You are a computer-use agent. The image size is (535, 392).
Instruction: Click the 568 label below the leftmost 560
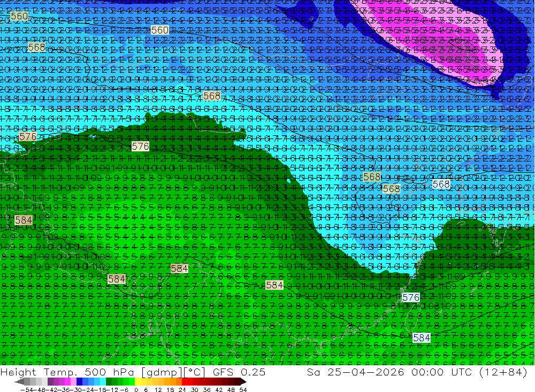tap(36, 47)
